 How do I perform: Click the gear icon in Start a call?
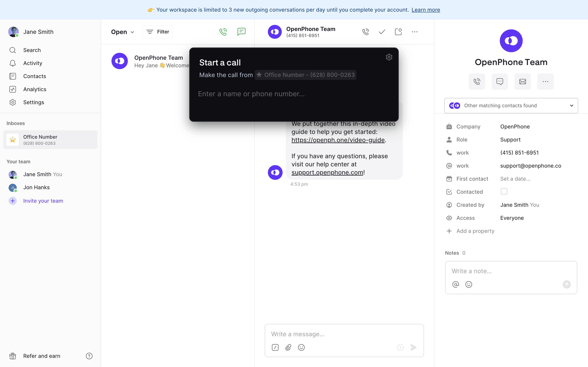coord(389,57)
